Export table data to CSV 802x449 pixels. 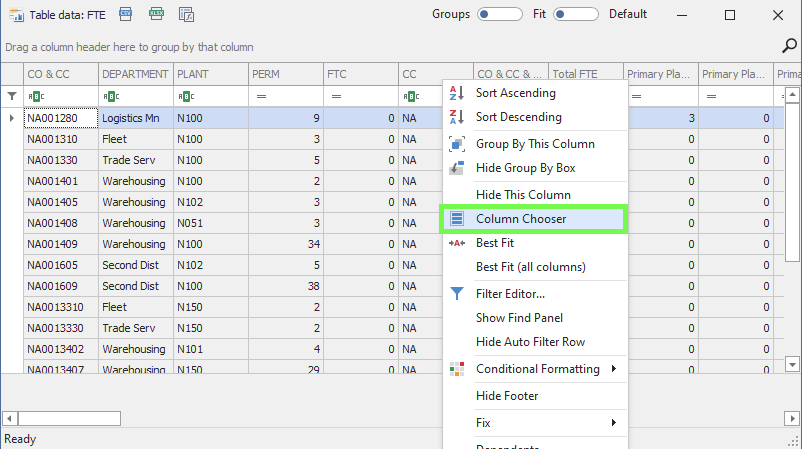[x=125, y=14]
